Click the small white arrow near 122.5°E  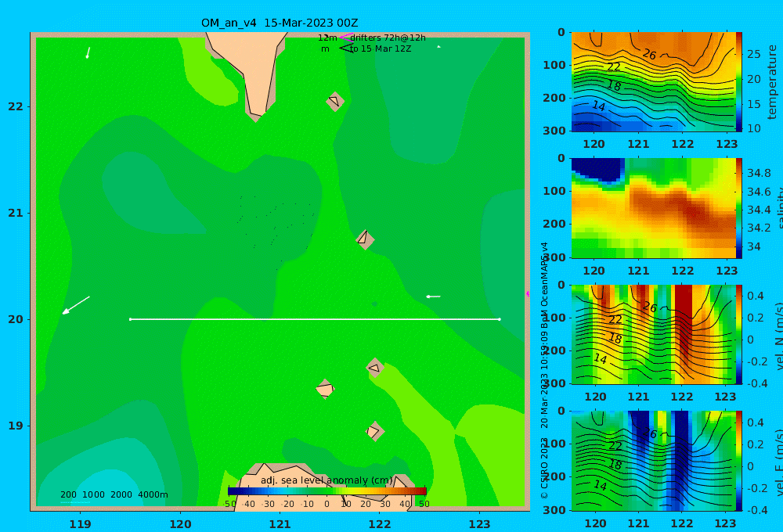click(433, 297)
